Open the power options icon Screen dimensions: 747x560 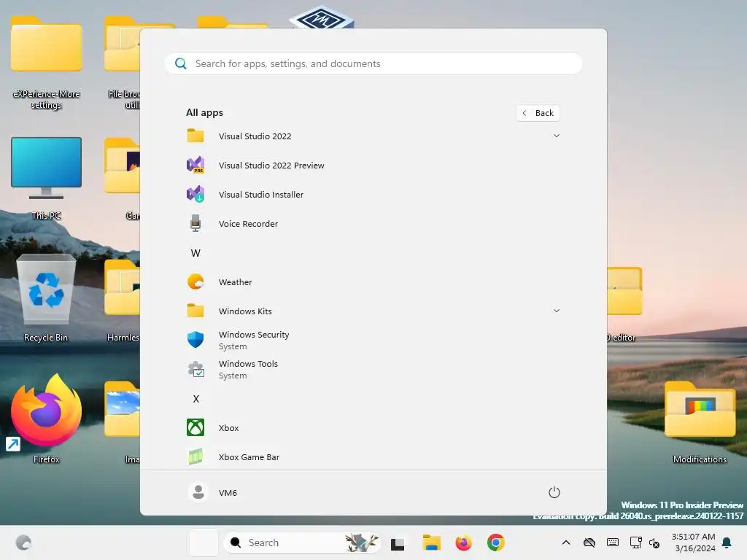coord(554,492)
